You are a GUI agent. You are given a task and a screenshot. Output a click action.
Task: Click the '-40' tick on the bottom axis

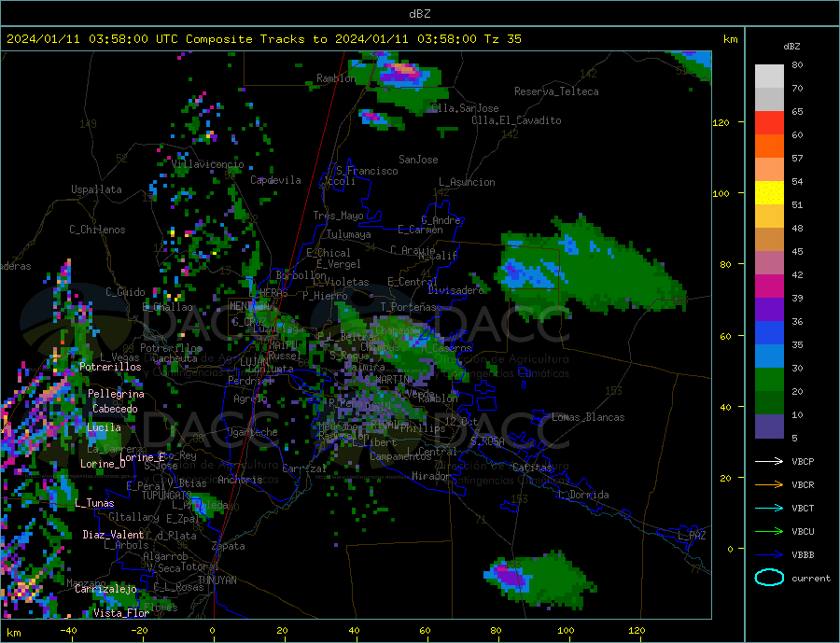[x=68, y=631]
